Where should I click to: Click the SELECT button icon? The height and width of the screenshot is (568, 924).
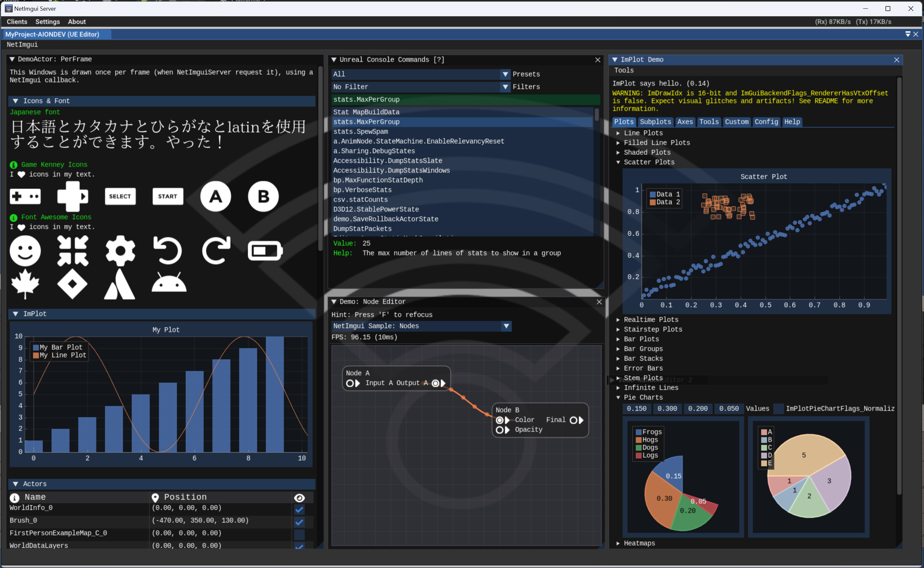pos(120,196)
